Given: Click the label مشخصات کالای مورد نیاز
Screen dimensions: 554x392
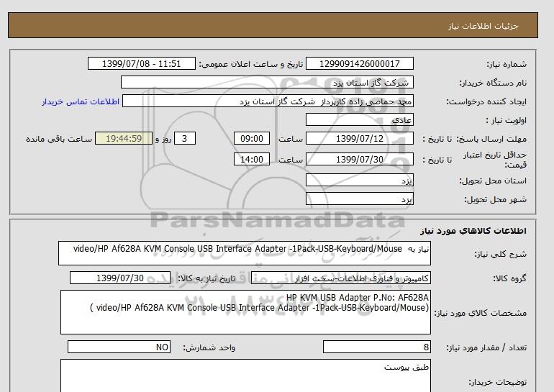Looking at the screenshot, I should (x=481, y=313).
